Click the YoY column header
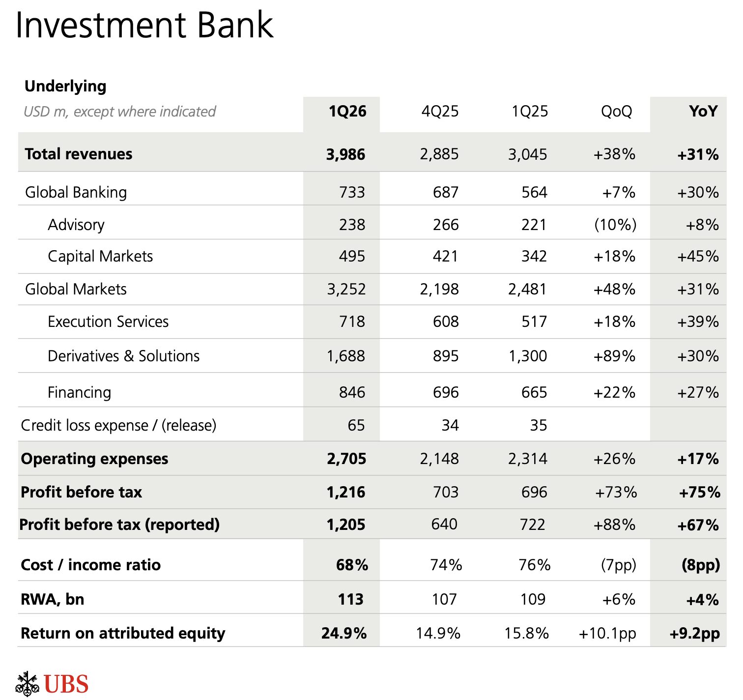 tap(703, 111)
